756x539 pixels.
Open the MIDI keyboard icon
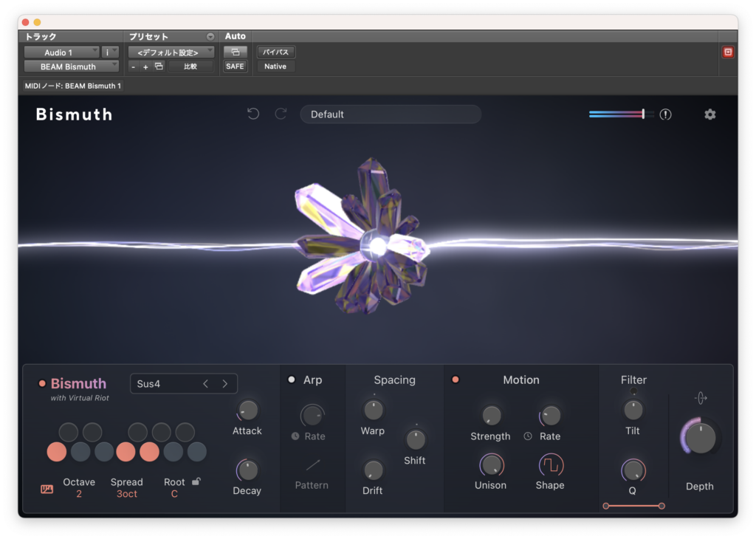pyautogui.click(x=47, y=490)
